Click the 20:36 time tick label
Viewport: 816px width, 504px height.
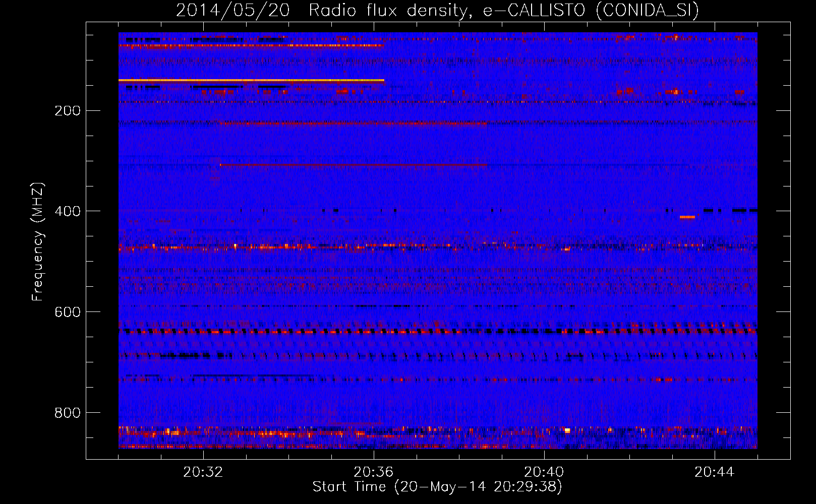pyautogui.click(x=374, y=472)
